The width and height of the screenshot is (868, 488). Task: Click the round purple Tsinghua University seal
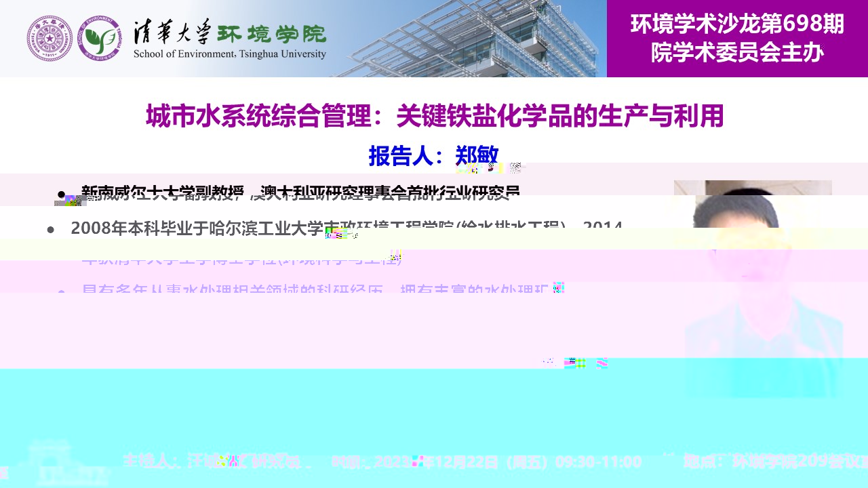(x=50, y=39)
